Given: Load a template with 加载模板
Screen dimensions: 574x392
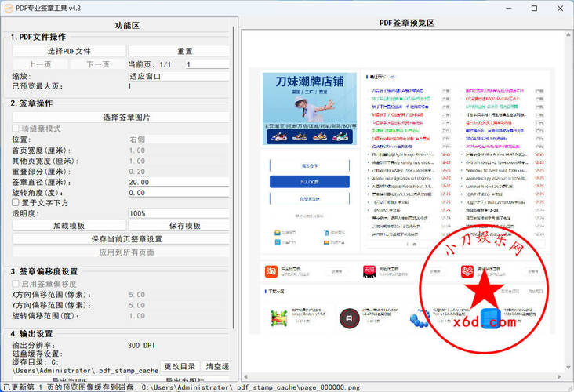Looking at the screenshot, I should (70, 226).
